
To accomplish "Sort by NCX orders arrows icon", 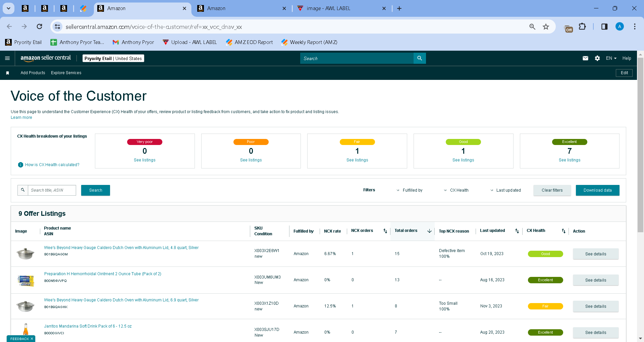I will tap(385, 231).
